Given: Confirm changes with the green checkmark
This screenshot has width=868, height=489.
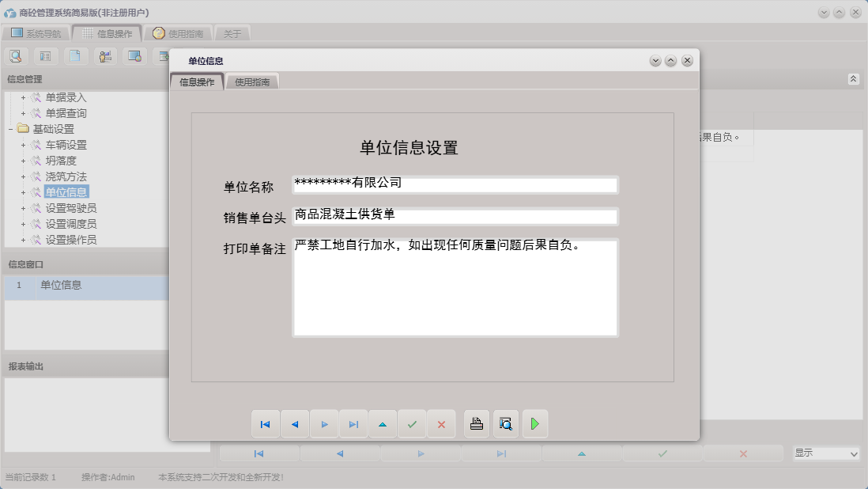Looking at the screenshot, I should 412,423.
